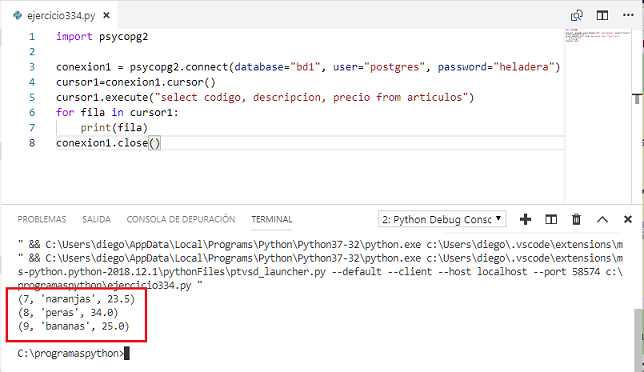Click the Python file icon on the tab

(x=17, y=16)
